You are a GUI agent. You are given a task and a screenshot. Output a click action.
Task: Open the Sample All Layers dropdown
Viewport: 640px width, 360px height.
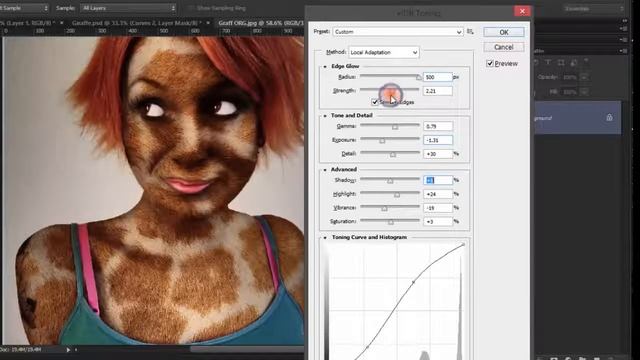(128, 8)
